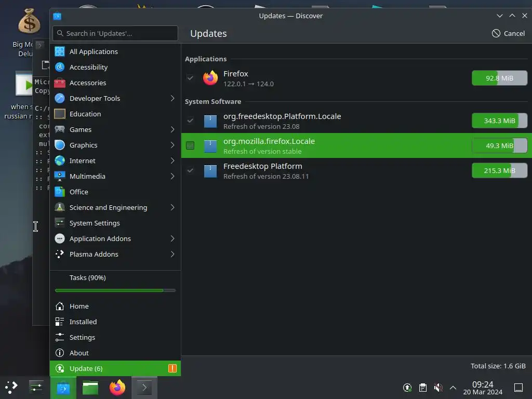Viewport: 532px width, 399px height.
Task: Expand the Multimedia subcategories arrow
Action: click(x=172, y=177)
